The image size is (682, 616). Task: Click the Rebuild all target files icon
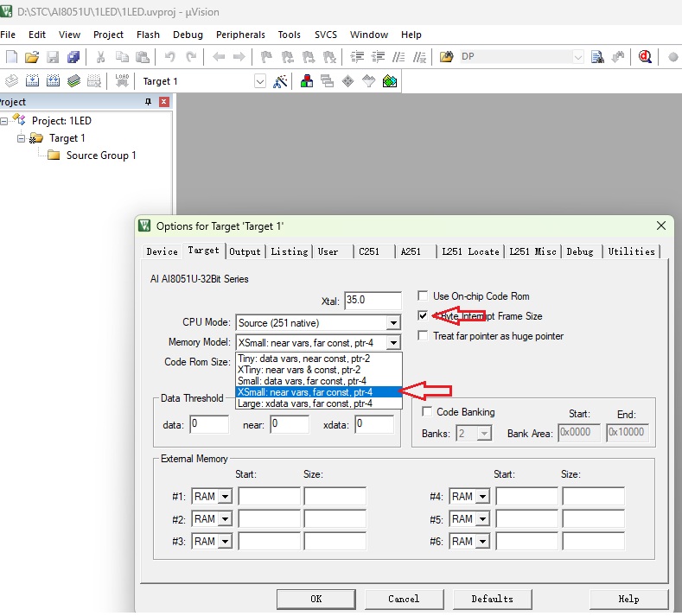pos(53,81)
